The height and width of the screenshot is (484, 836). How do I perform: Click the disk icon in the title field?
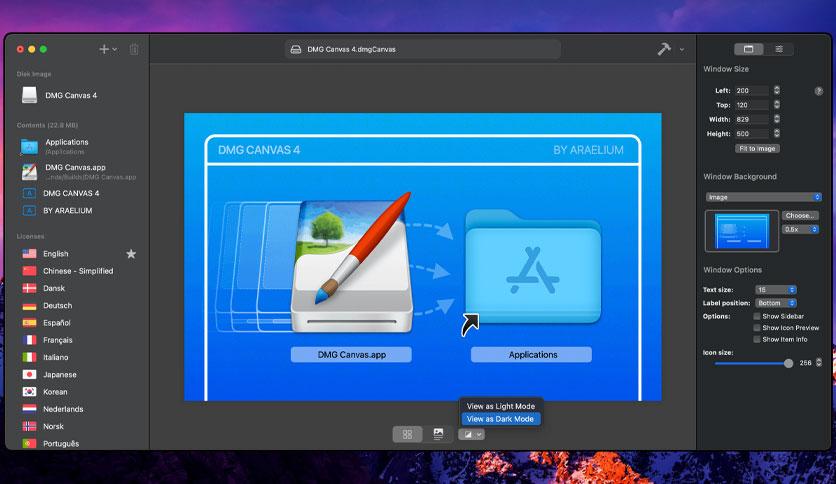coord(295,49)
